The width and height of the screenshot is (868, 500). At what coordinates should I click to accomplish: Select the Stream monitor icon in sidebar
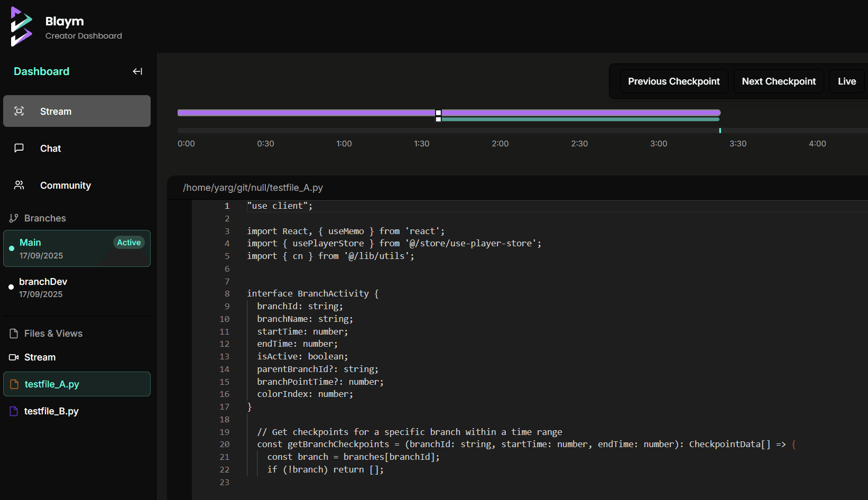pyautogui.click(x=20, y=111)
